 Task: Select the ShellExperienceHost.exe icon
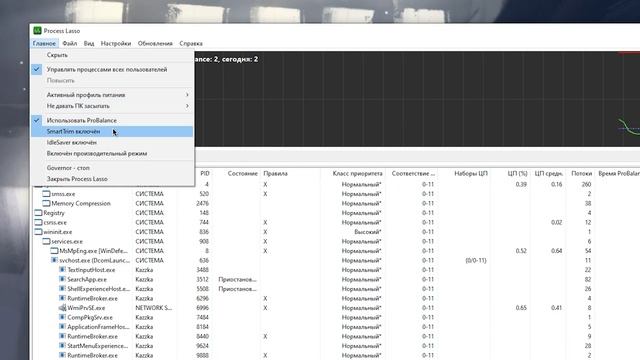62,289
